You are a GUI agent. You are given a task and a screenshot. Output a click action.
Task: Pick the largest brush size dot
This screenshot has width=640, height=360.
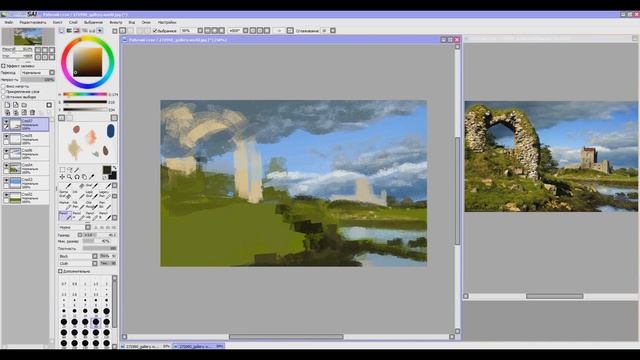click(x=107, y=343)
